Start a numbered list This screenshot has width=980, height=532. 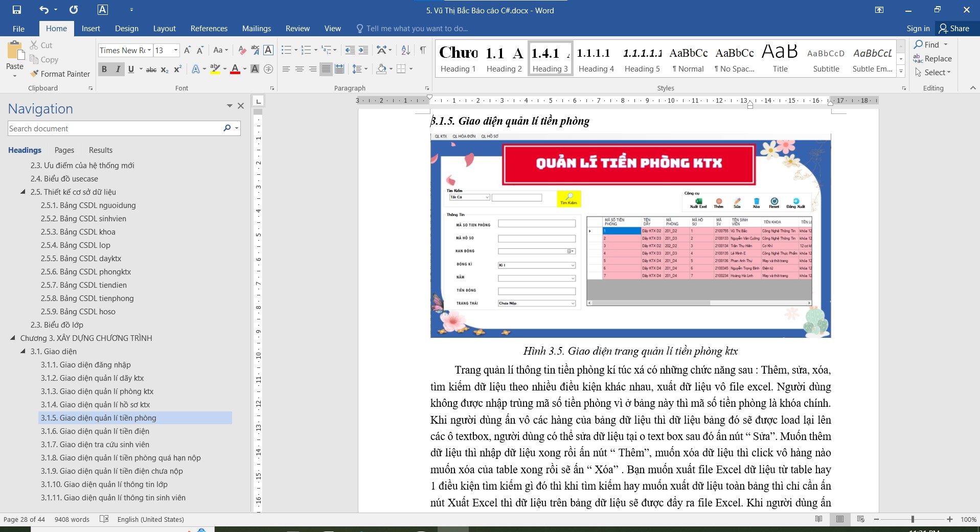pyautogui.click(x=306, y=50)
